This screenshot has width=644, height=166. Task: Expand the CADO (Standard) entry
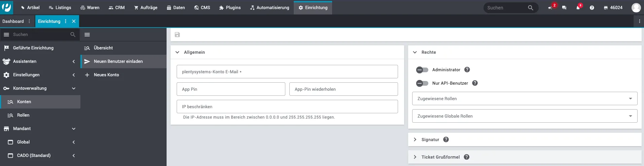click(40, 155)
